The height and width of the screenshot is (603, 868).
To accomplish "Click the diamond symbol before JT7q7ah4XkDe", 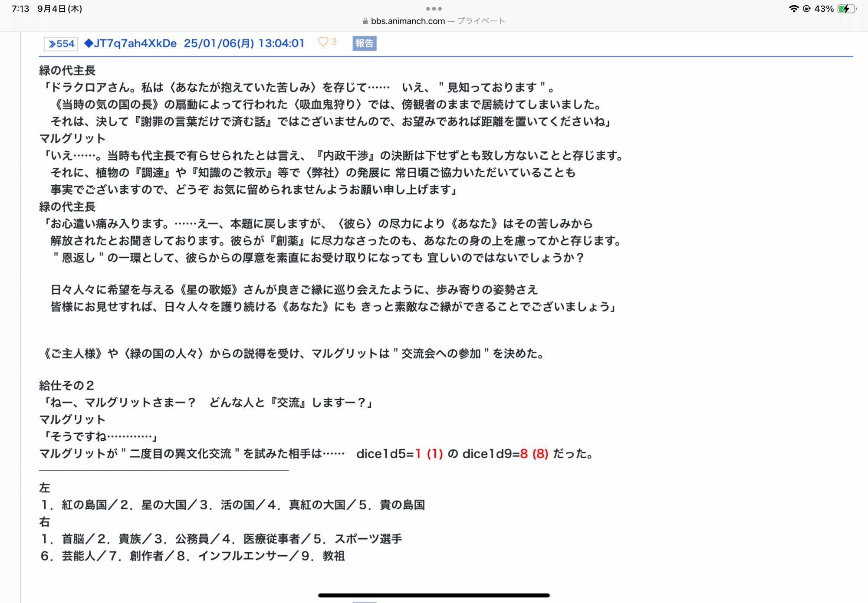I will click(89, 43).
